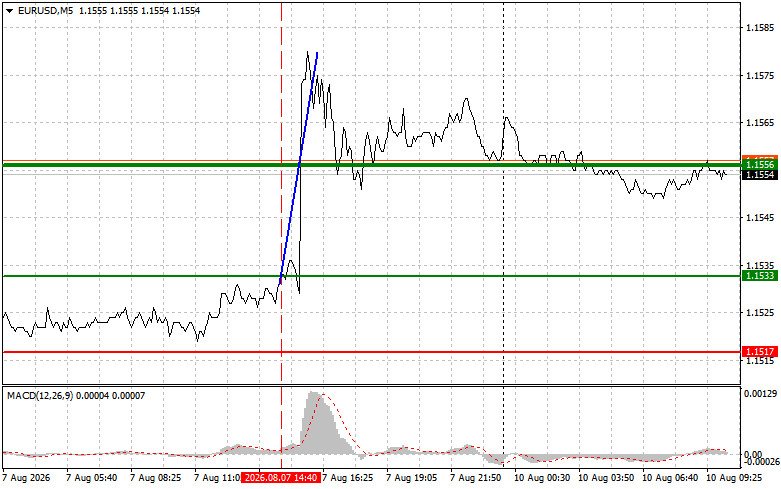Select the 10 Aug 06:40 time axis label

(670, 478)
